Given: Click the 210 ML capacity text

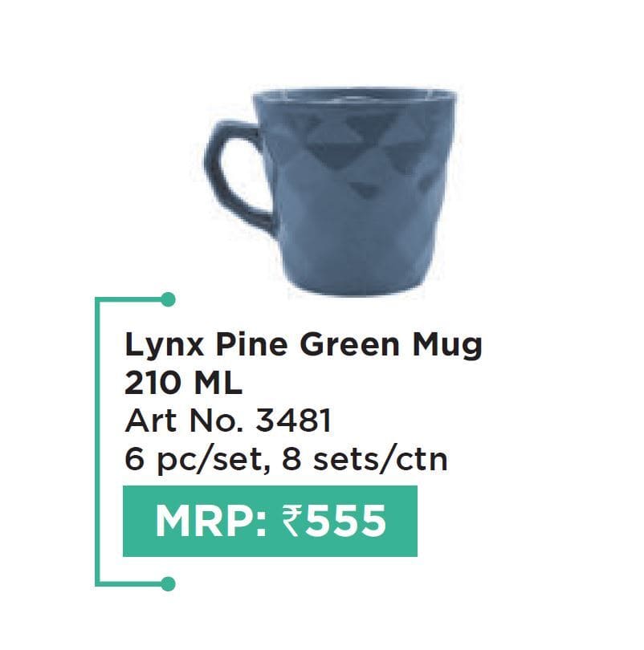Looking at the screenshot, I should coord(183,384).
